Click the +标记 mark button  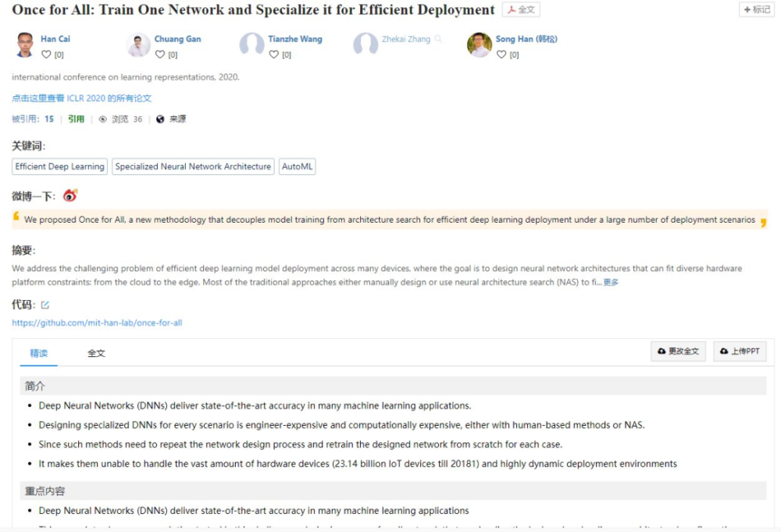tap(757, 9)
